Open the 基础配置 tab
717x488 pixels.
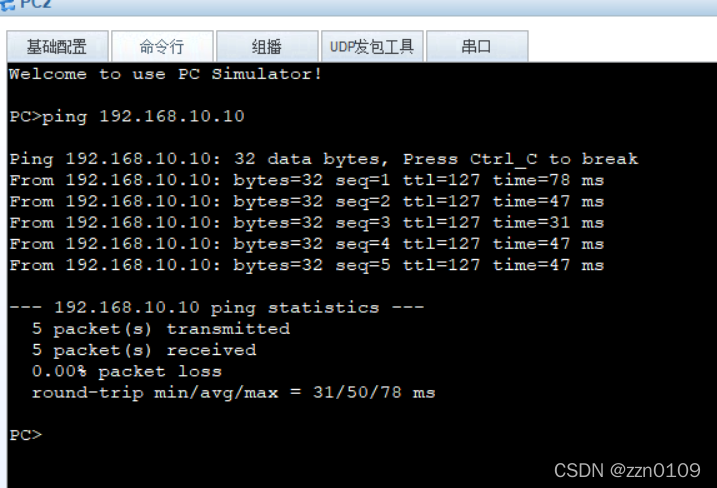point(57,46)
